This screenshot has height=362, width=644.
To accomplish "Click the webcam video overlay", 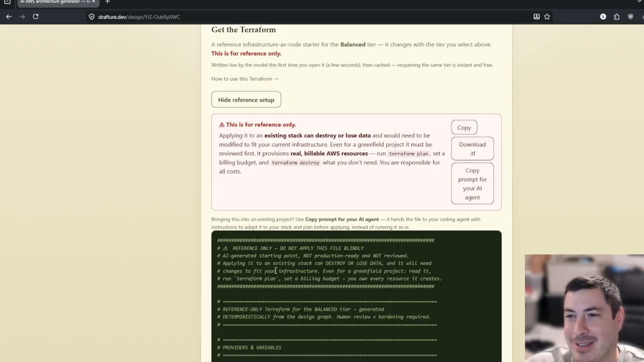I will (x=584, y=308).
